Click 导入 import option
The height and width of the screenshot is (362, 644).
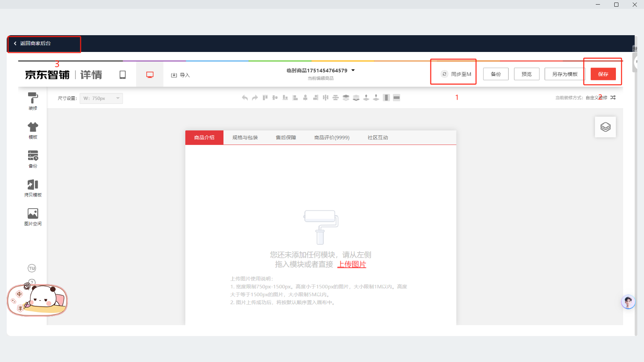[x=181, y=75]
